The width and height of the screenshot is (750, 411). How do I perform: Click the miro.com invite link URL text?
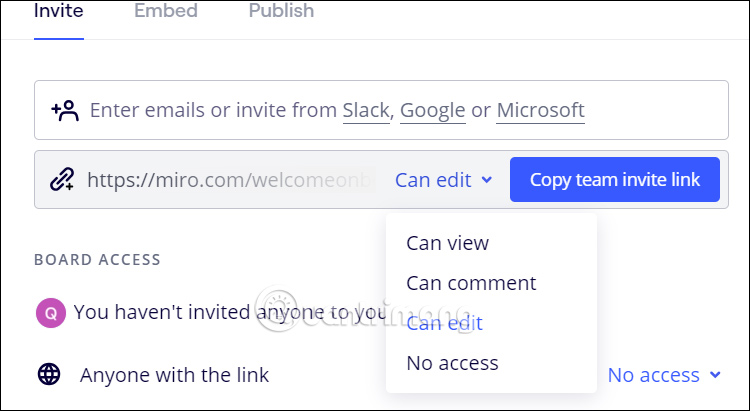230,180
